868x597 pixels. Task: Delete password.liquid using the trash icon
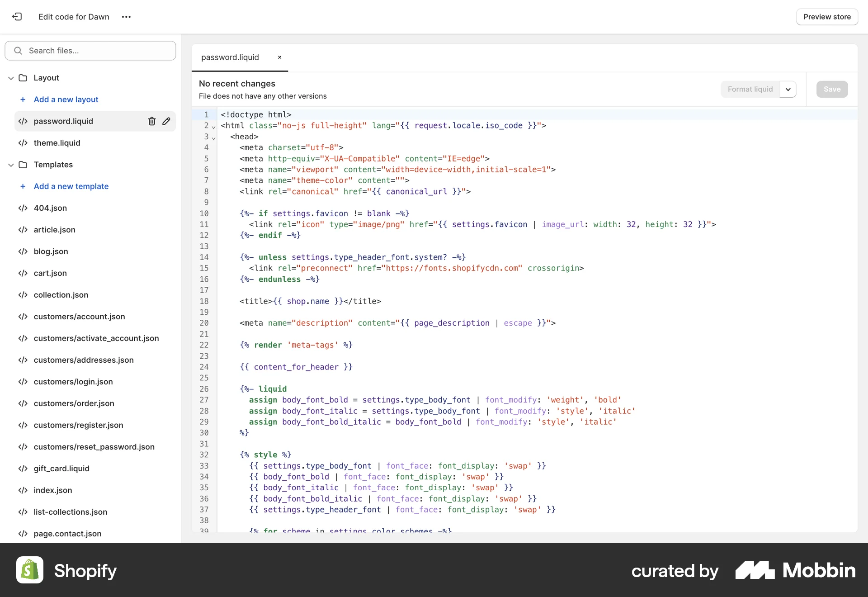[151, 121]
